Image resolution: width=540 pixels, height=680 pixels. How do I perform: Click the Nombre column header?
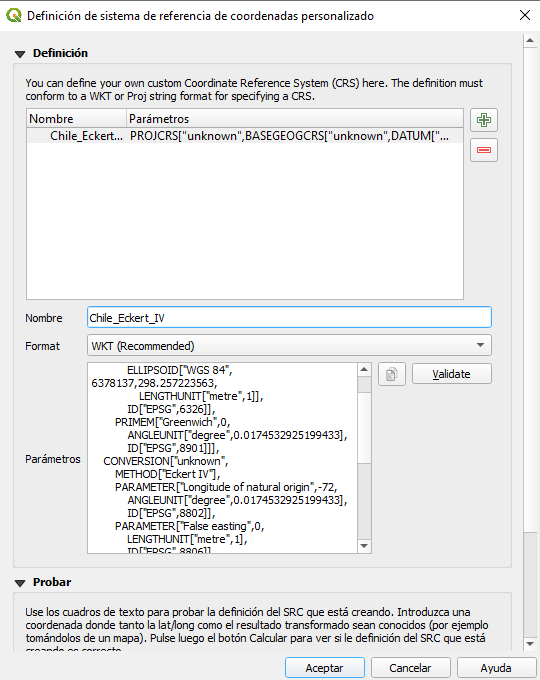point(76,118)
